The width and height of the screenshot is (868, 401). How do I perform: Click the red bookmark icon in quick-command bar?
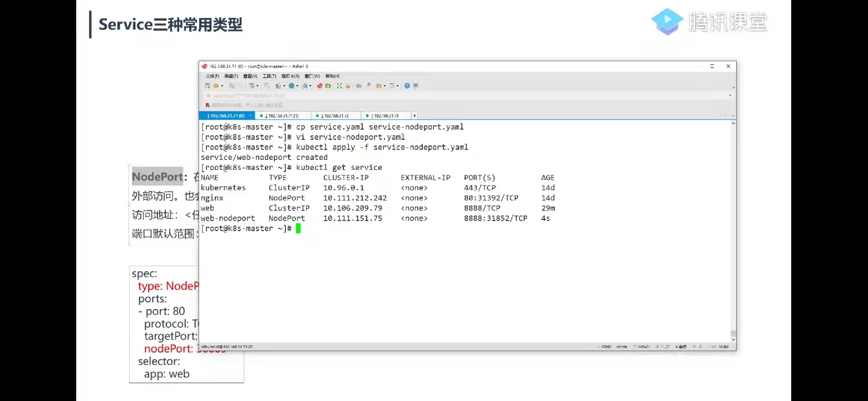pyautogui.click(x=208, y=105)
